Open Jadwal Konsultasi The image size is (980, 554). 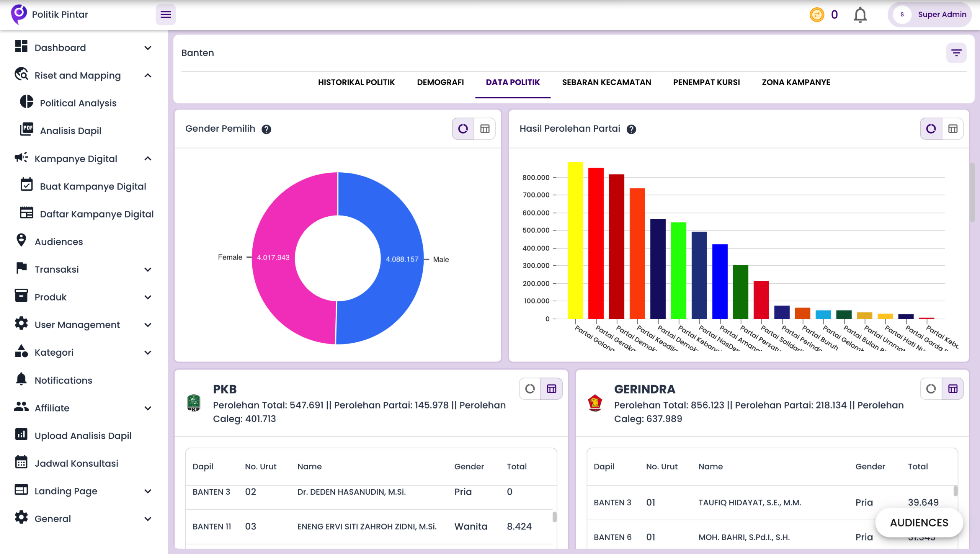(x=76, y=463)
